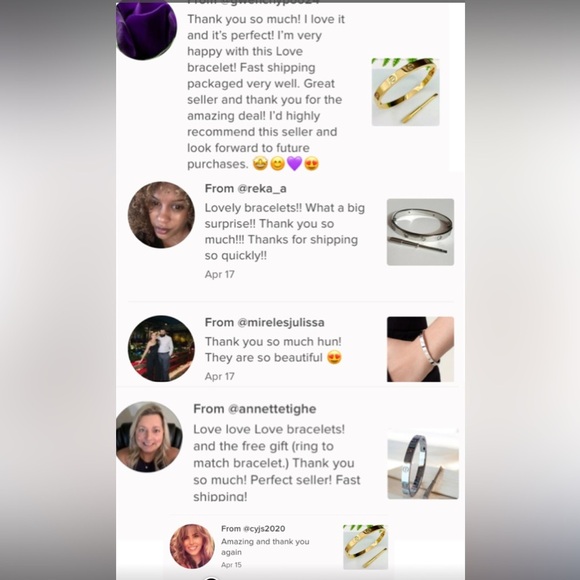Screen dimensions: 580x580
Task: Open the 'From @cyjs2020' username link
Action: [253, 529]
